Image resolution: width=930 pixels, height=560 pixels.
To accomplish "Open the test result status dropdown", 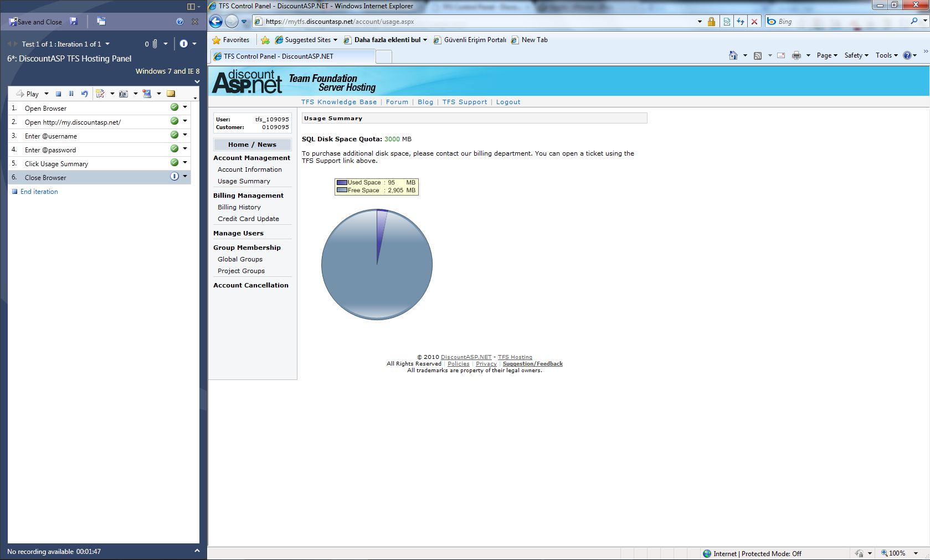I will point(194,44).
